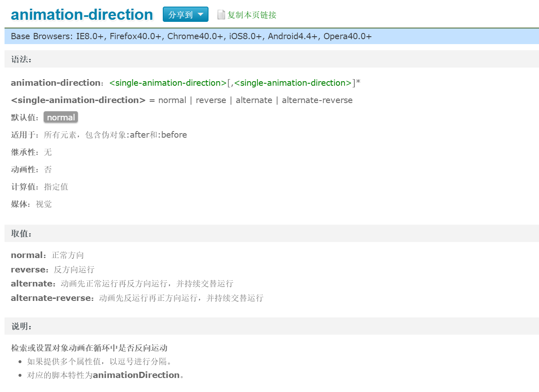The image size is (539, 392).
Task: Click the alternate-reverse value entry
Action: click(137, 298)
